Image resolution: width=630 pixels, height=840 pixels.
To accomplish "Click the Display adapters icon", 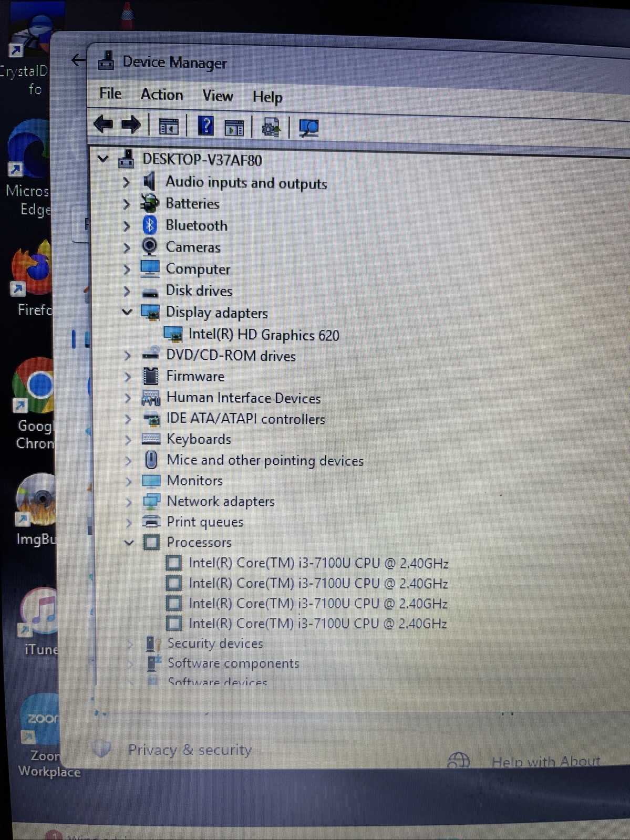I will tap(150, 313).
